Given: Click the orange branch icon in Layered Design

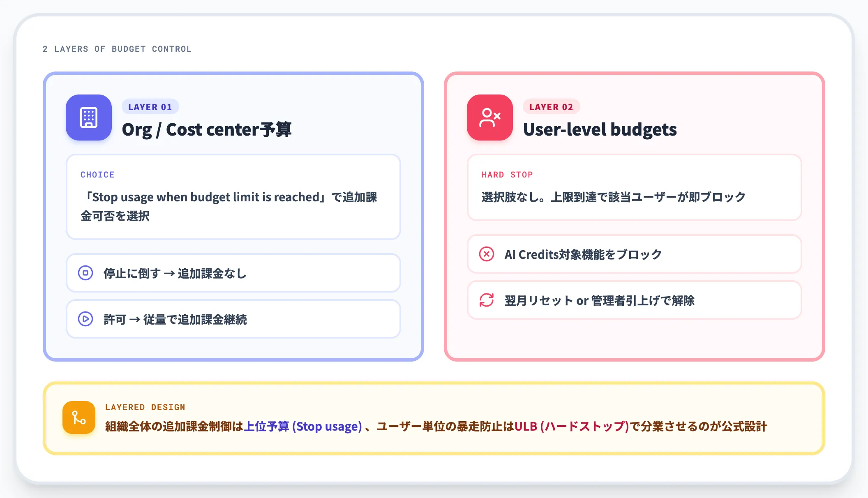Looking at the screenshot, I should (x=79, y=417).
